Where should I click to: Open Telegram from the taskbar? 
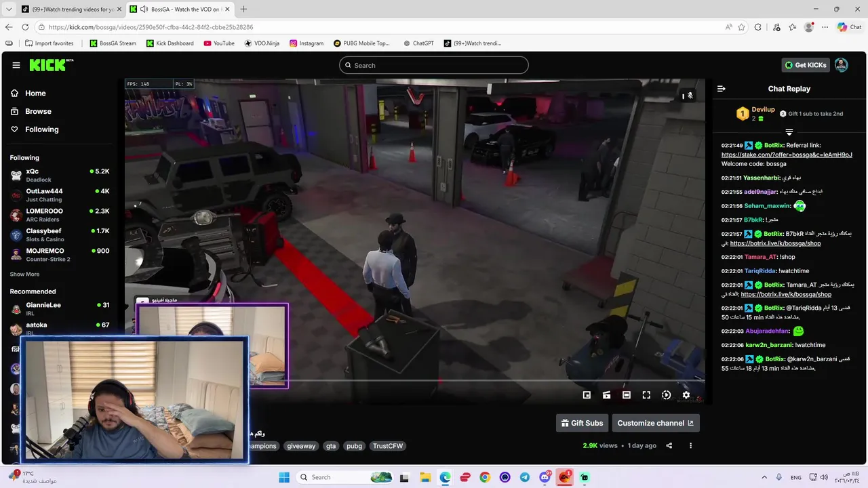pyautogui.click(x=525, y=477)
